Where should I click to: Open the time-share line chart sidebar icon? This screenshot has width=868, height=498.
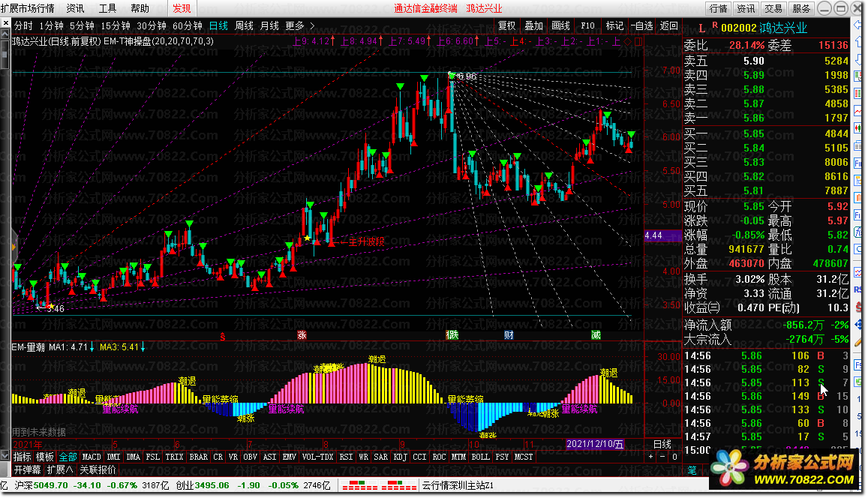[858, 111]
